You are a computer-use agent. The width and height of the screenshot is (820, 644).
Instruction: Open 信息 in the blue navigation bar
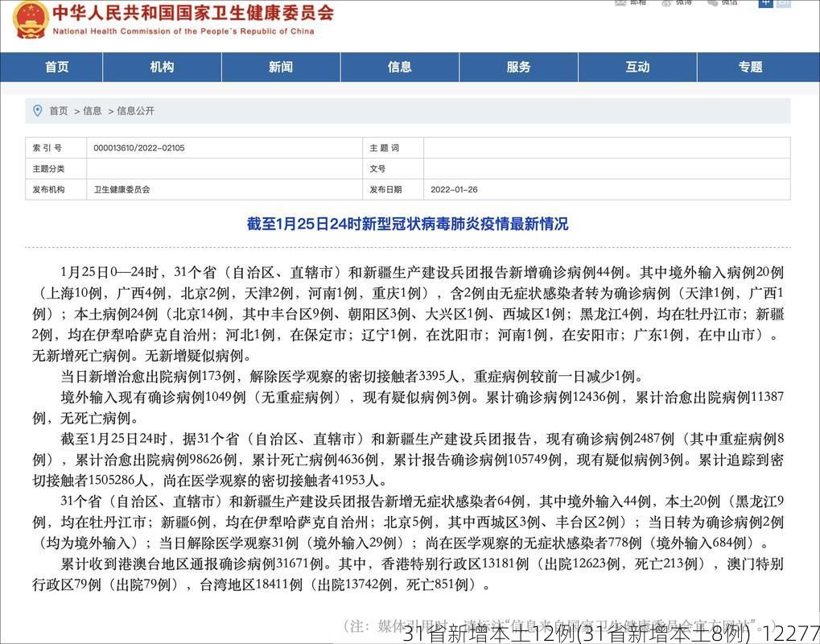click(400, 67)
